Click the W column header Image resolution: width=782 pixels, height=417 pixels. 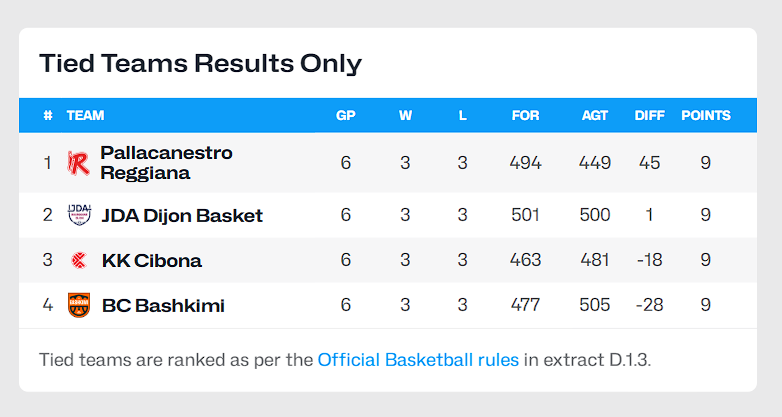(x=405, y=115)
